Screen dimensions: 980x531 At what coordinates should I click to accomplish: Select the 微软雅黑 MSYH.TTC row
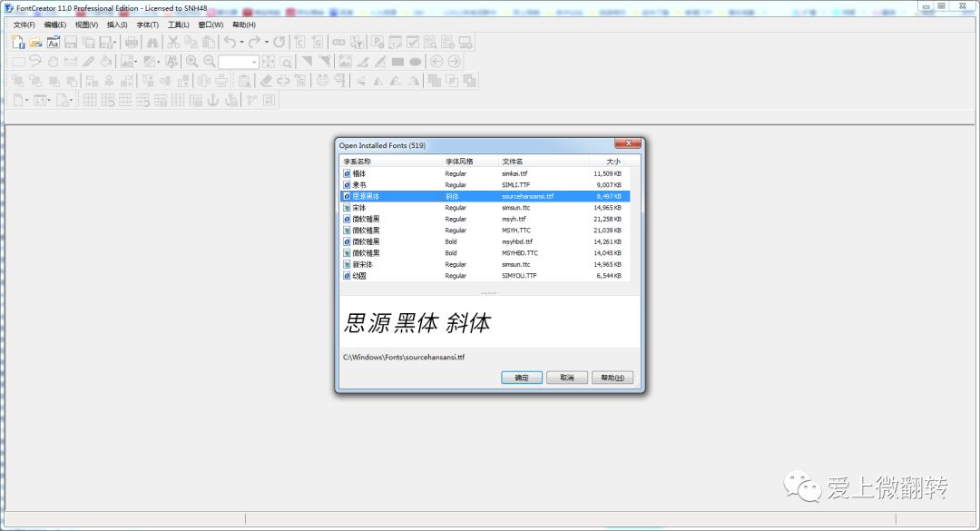click(x=485, y=231)
